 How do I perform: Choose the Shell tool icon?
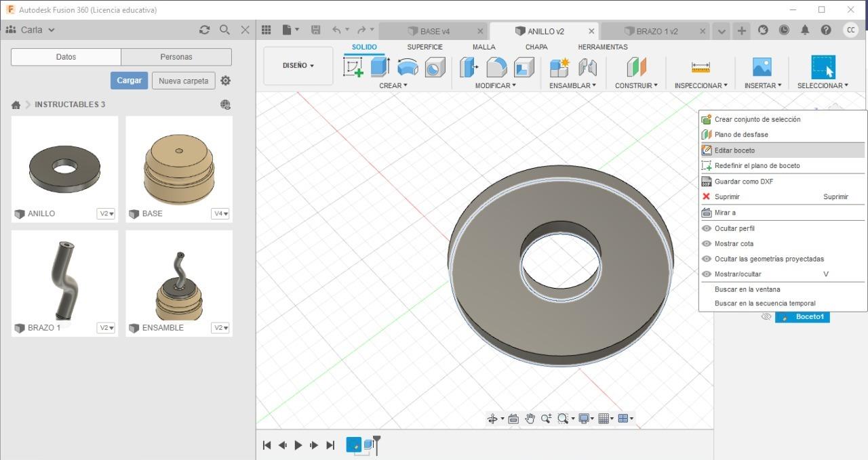(524, 67)
